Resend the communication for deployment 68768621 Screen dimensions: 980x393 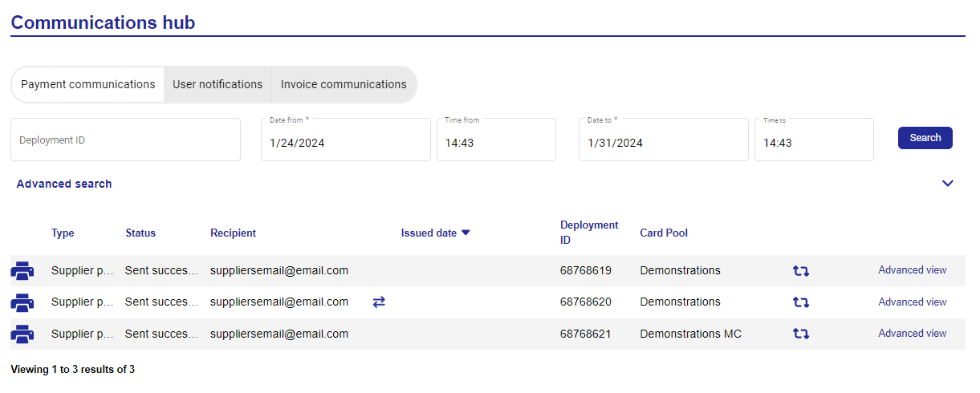click(x=801, y=334)
